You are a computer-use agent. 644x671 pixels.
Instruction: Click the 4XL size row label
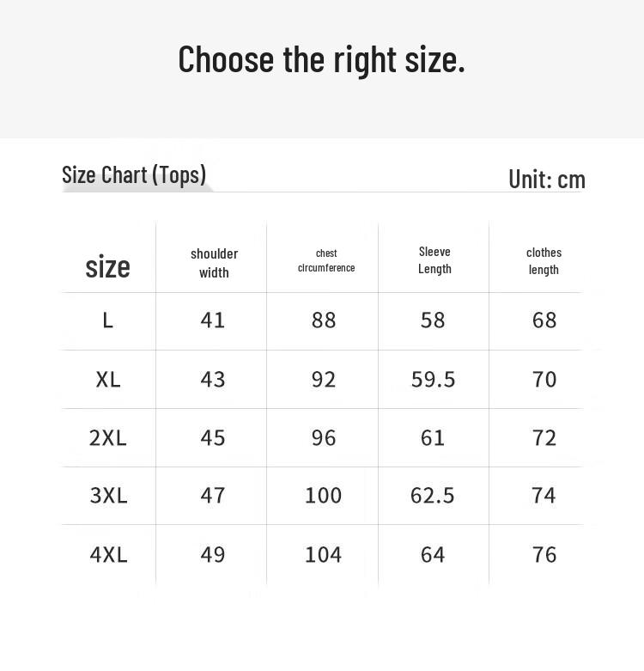(x=108, y=554)
